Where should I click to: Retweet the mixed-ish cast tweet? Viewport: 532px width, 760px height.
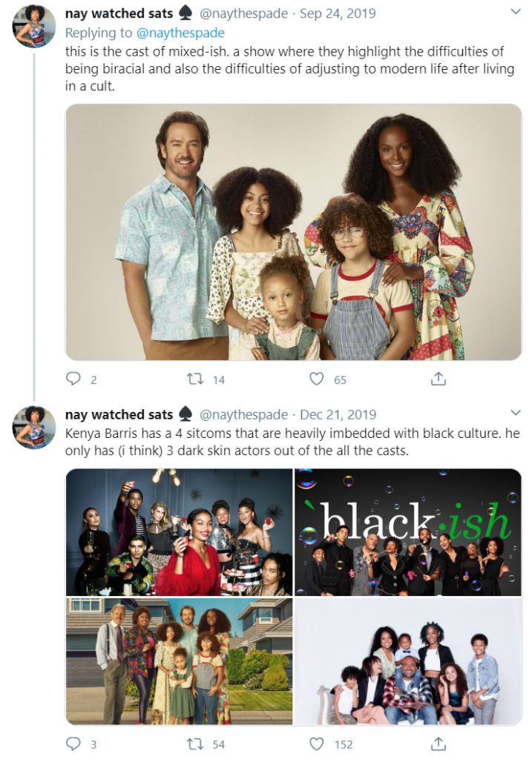pos(195,379)
